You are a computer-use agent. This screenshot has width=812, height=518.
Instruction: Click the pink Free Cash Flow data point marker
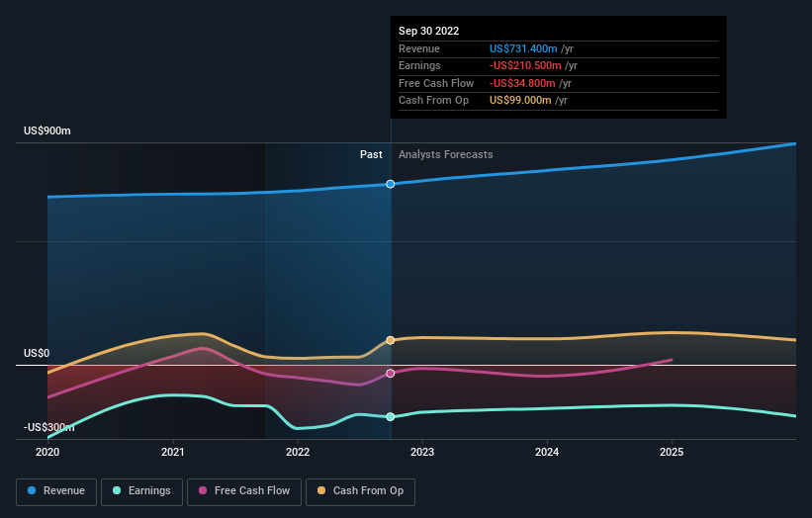(391, 374)
